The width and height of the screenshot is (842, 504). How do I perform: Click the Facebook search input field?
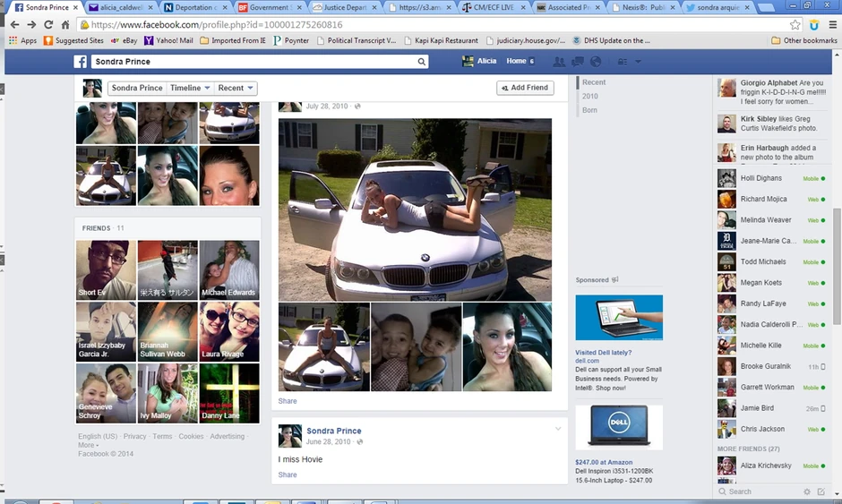[x=251, y=62]
